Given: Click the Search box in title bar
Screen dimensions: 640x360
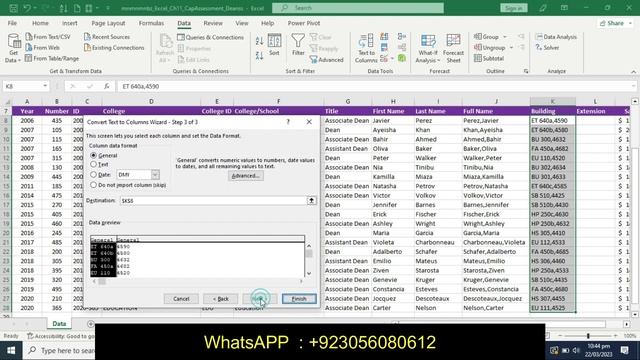Looking at the screenshot, I should tap(358, 8).
